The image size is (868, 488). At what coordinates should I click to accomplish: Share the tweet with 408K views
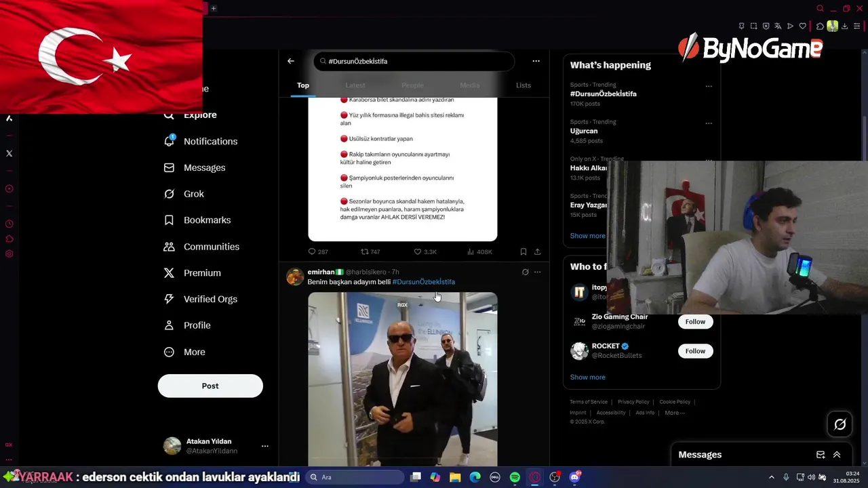tap(538, 251)
